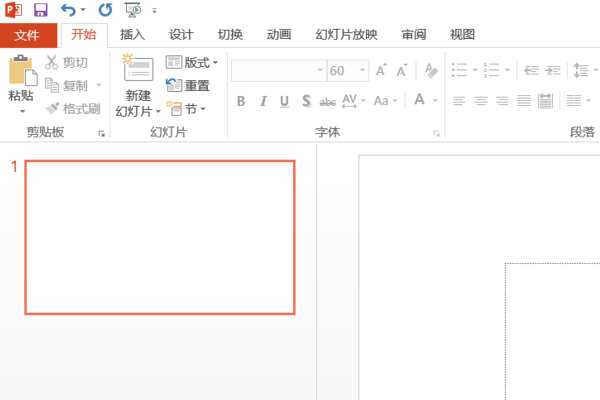This screenshot has width=600, height=400.
Task: Start slideshow from beginning via quick access icon
Action: 133,10
